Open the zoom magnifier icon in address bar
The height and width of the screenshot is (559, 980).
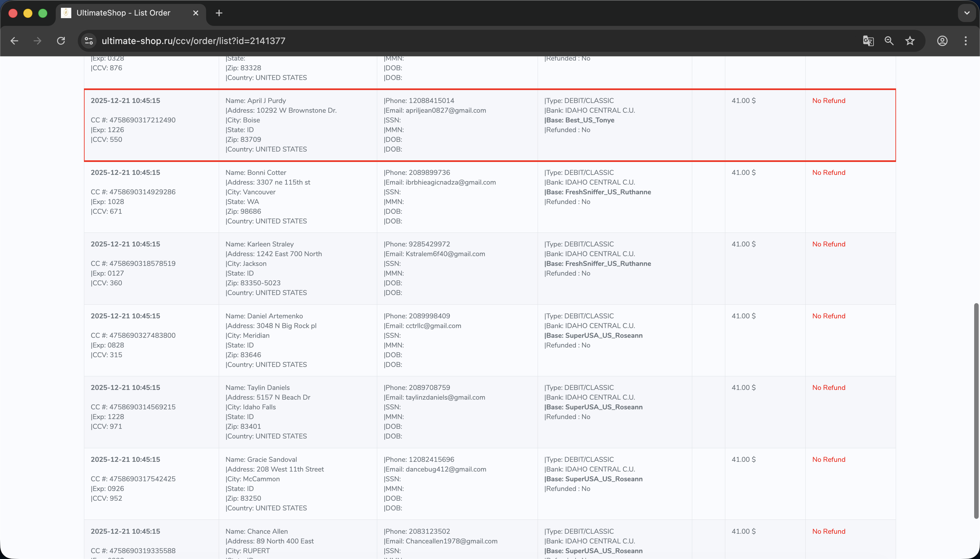(x=889, y=41)
